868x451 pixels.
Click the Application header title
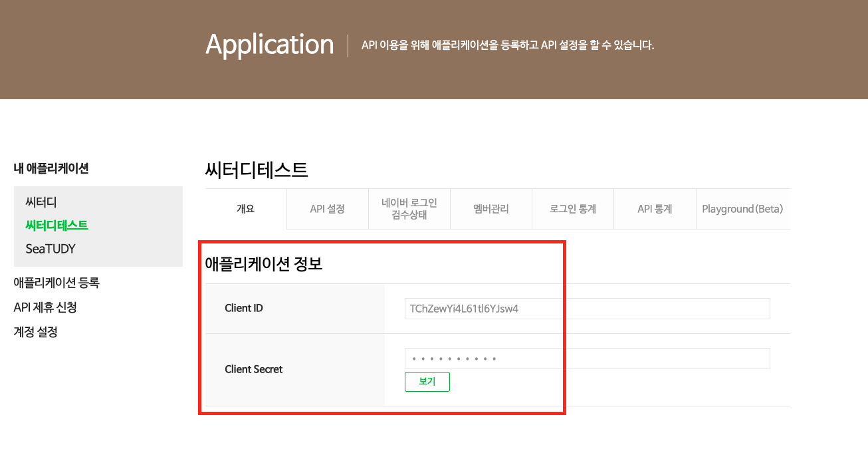tap(269, 45)
